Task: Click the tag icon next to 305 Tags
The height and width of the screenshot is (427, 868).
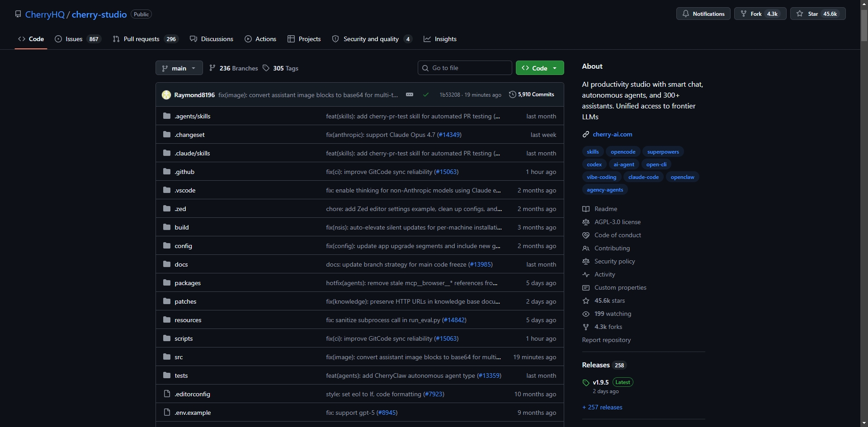Action: point(266,68)
